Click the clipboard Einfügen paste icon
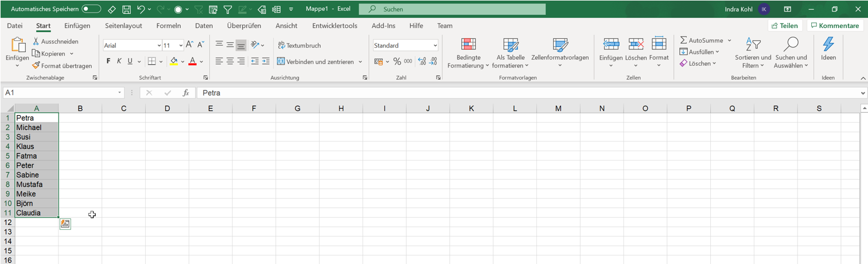The height and width of the screenshot is (264, 868). [x=18, y=45]
